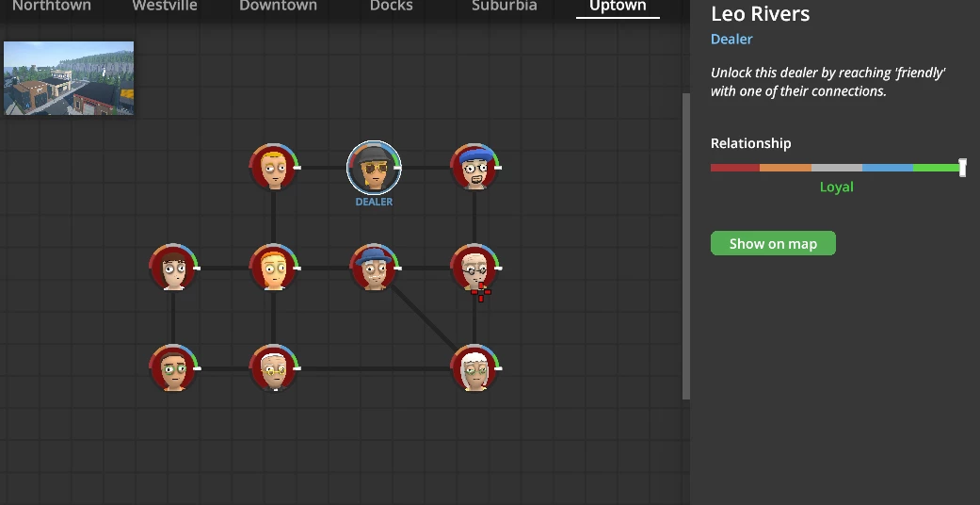Image resolution: width=980 pixels, height=505 pixels.
Task: Select orange-haired contact in middle row
Action: point(274,268)
